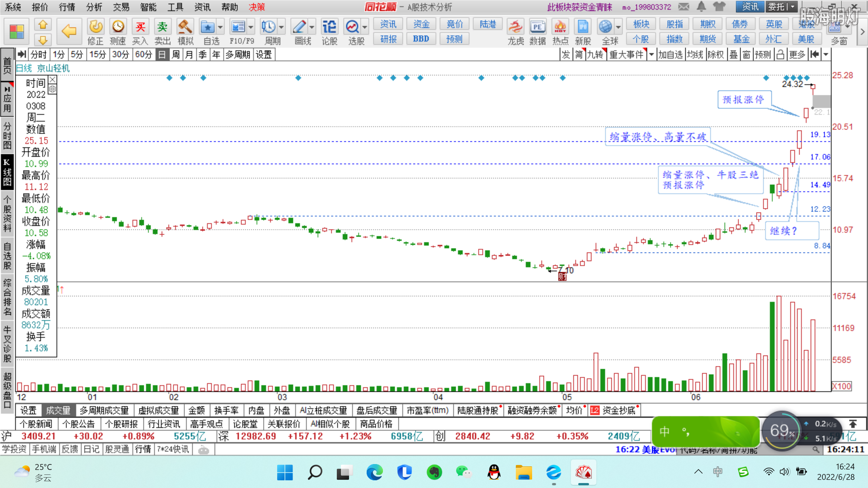Switch to 分时 intraday view
This screenshot has height=488, width=868.
39,55
